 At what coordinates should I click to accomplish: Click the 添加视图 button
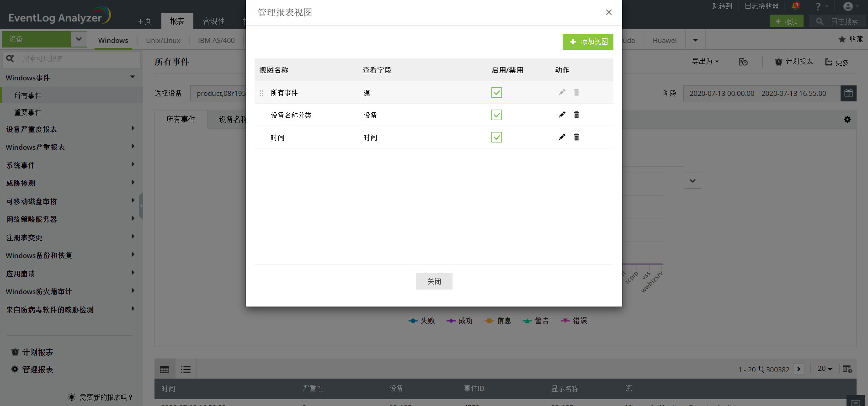(588, 42)
